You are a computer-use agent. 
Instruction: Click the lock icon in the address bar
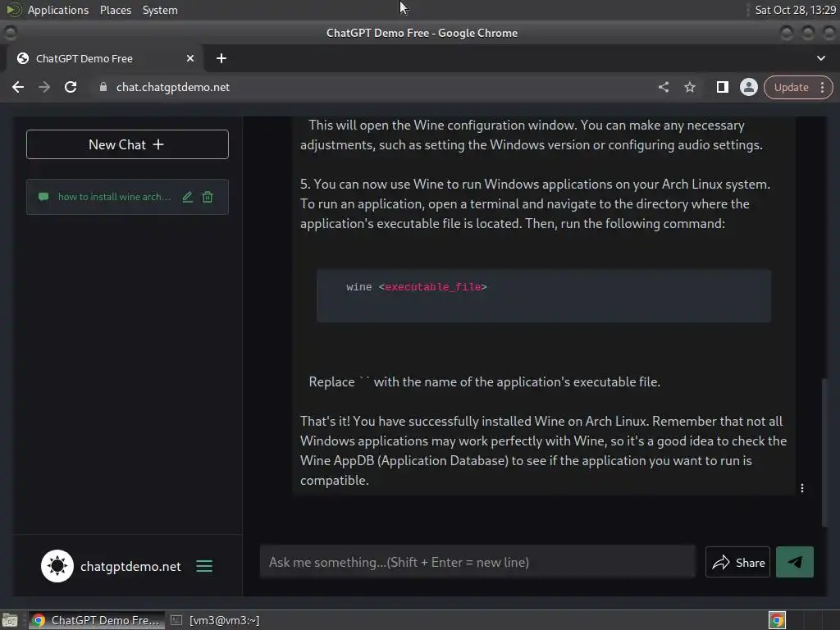103,87
